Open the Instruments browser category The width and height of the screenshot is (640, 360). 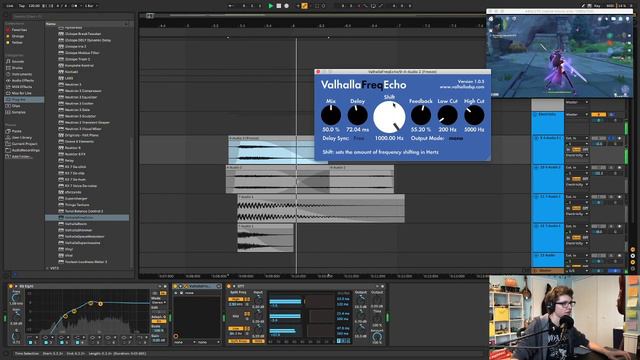tap(22, 74)
